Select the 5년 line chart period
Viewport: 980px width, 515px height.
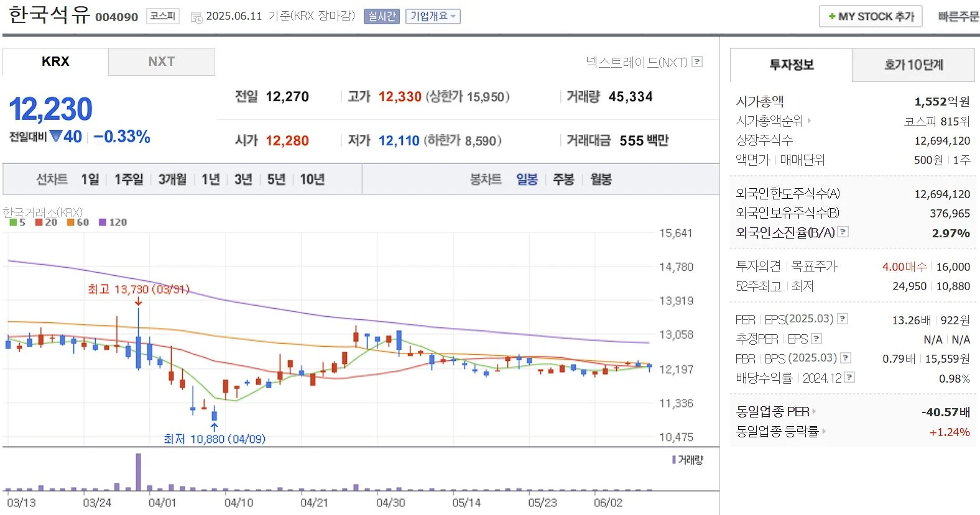[276, 180]
